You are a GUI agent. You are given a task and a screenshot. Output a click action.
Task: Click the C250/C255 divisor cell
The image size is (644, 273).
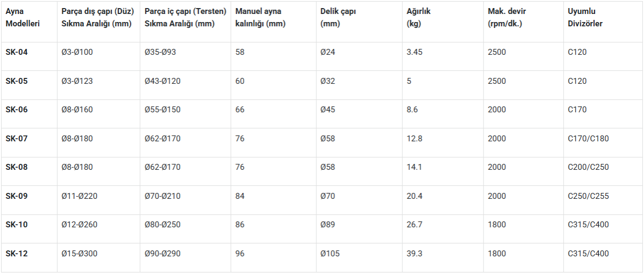588,196
